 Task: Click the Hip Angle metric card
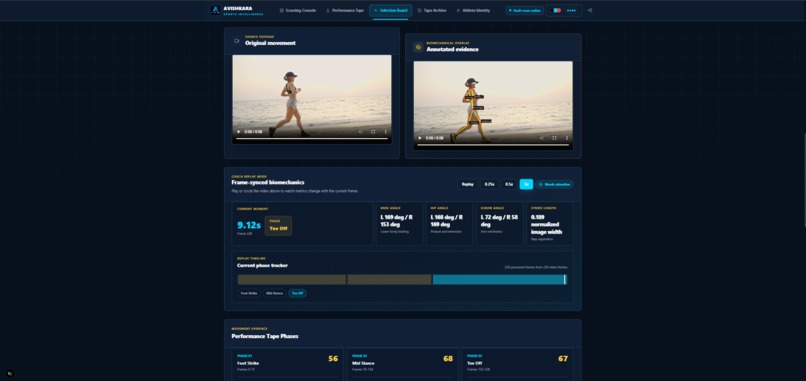coord(449,223)
